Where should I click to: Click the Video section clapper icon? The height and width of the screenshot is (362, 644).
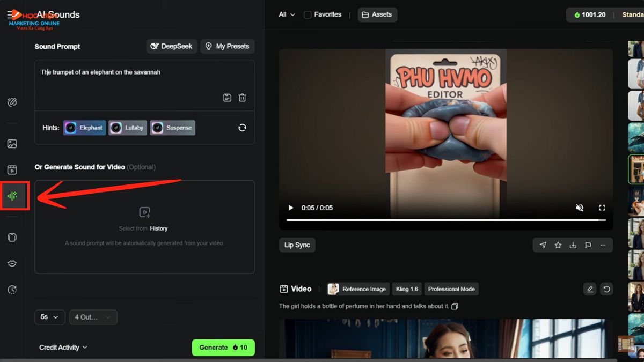(284, 289)
